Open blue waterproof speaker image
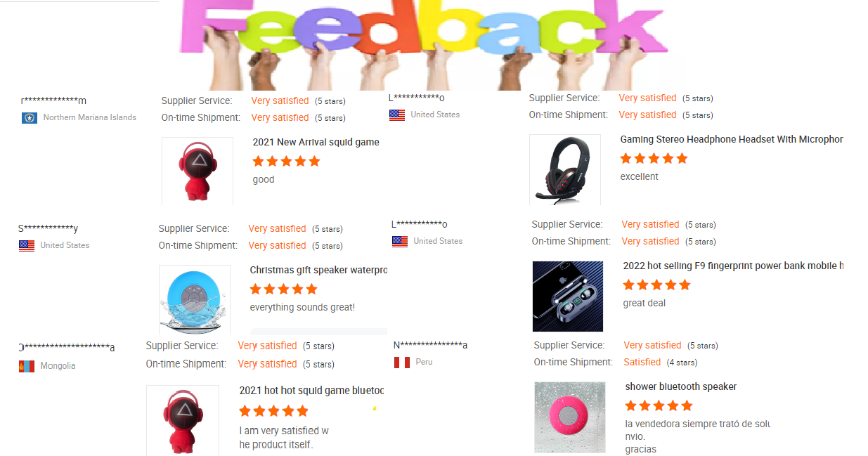 coord(195,299)
